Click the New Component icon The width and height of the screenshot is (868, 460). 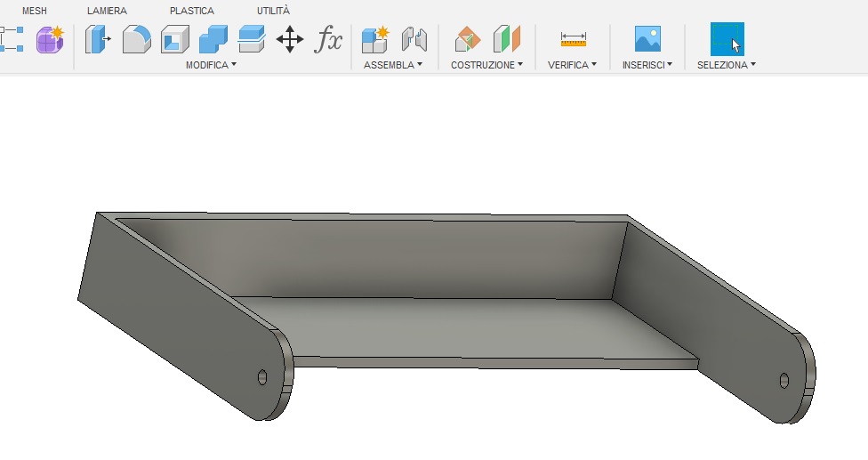tap(375, 39)
